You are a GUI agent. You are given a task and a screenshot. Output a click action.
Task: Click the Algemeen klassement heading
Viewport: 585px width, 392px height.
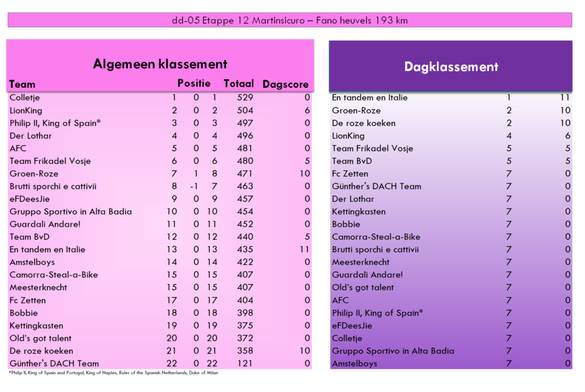coord(160,64)
